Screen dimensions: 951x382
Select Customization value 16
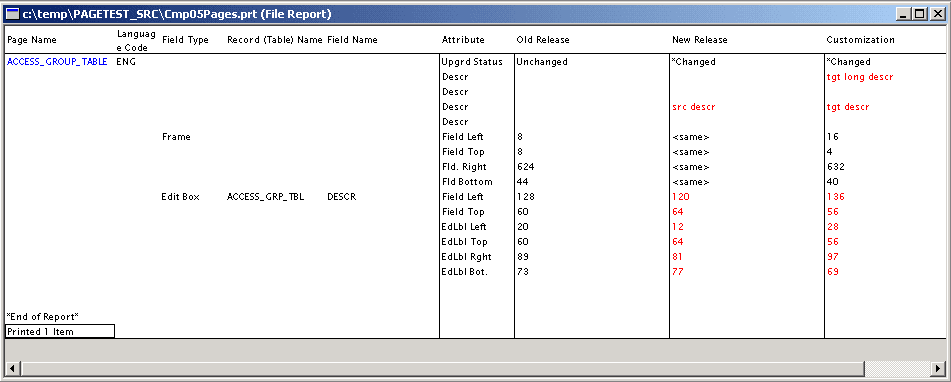(832, 137)
